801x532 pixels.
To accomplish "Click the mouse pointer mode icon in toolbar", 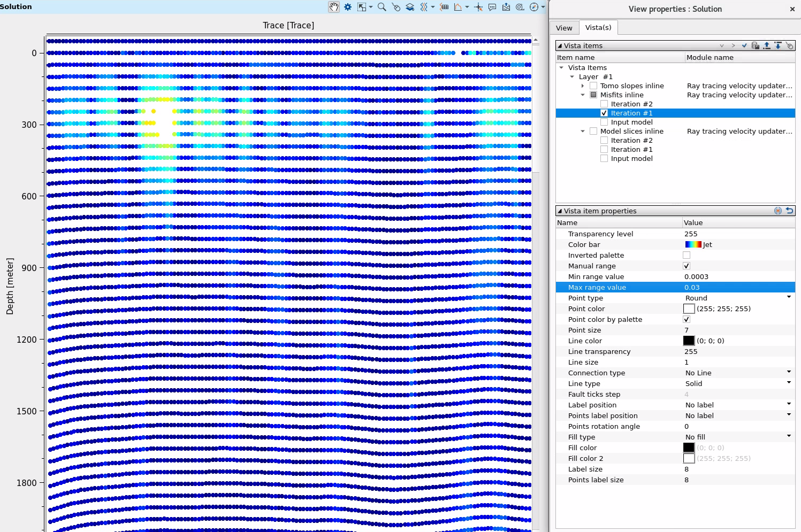I will [x=396, y=7].
